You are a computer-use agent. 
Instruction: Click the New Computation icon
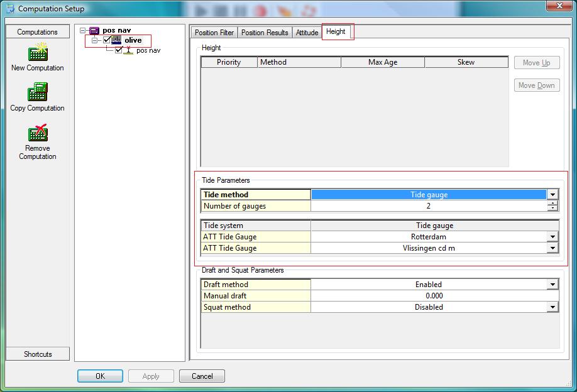tap(38, 52)
